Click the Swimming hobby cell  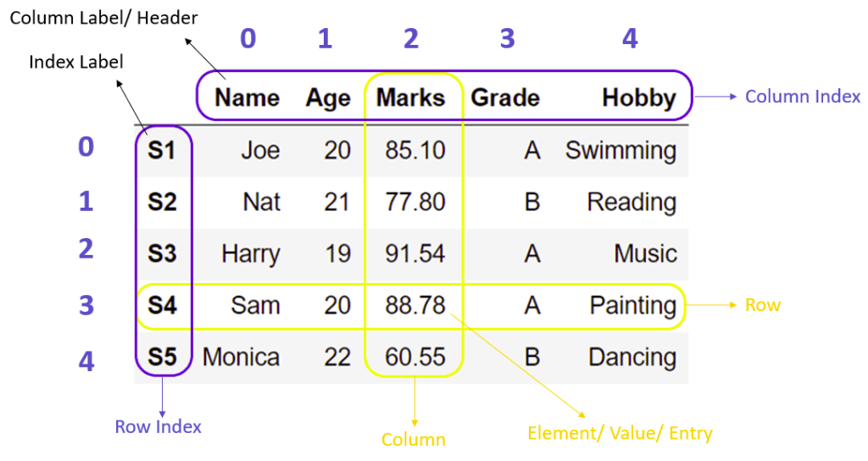point(620,151)
